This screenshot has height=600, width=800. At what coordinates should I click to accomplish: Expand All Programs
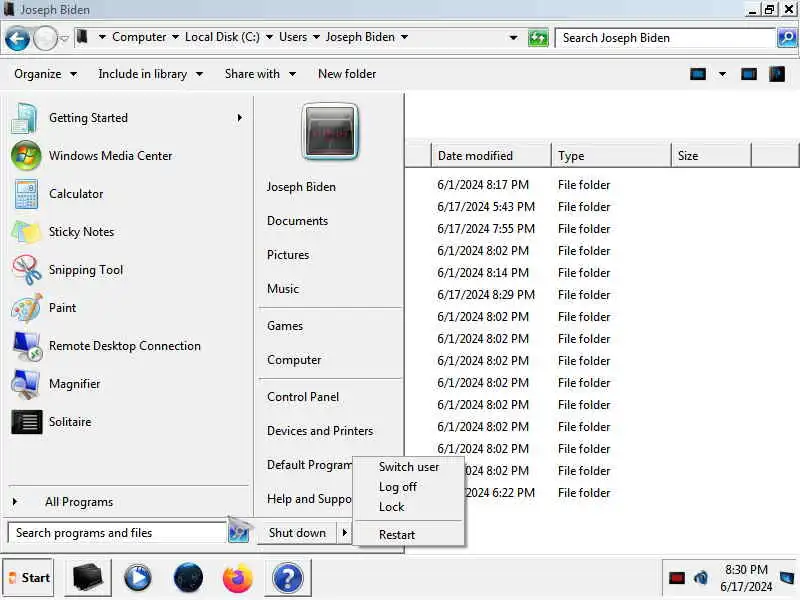coord(79,502)
